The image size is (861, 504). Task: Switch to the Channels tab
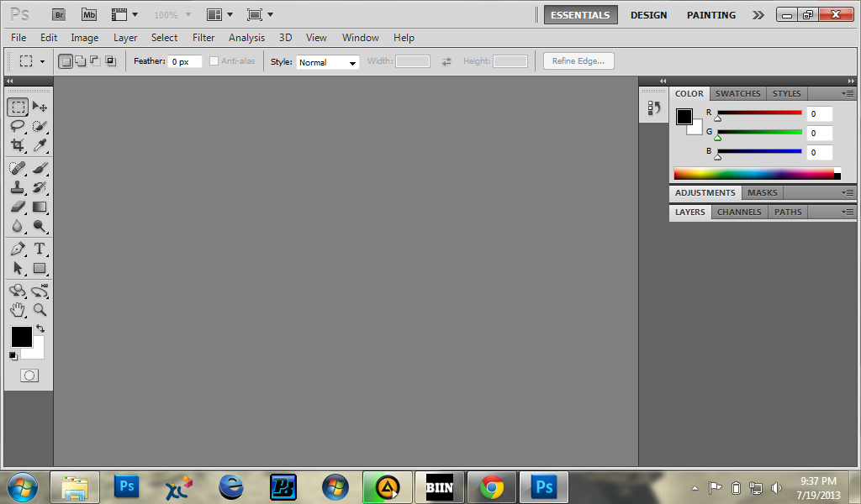click(738, 212)
